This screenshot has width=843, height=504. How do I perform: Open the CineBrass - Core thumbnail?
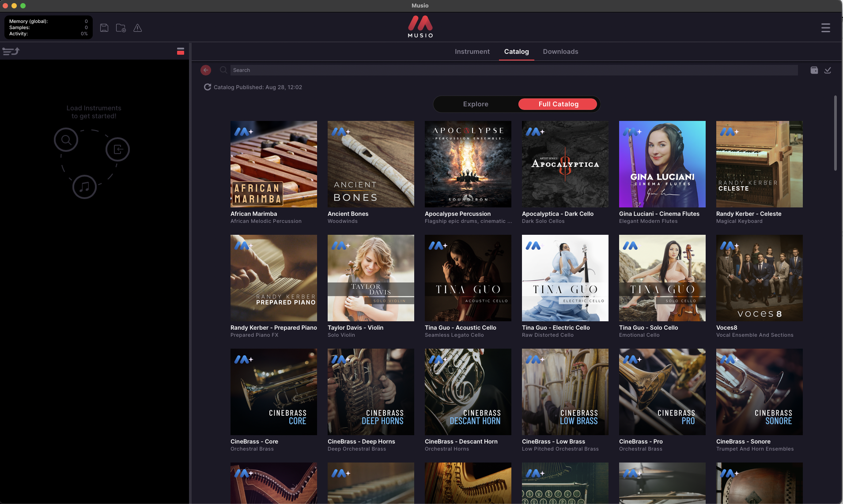tap(273, 391)
